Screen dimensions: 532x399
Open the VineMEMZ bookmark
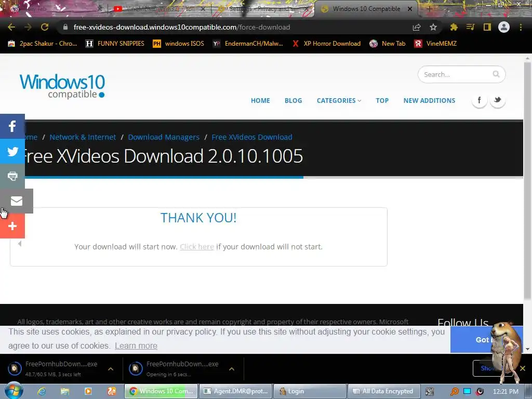436,44
